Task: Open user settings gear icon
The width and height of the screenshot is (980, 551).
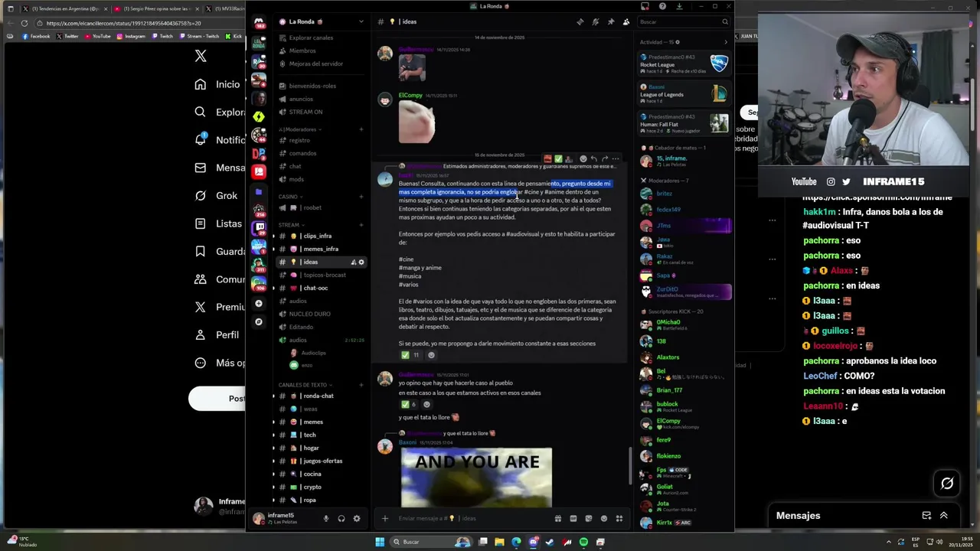Action: tap(357, 518)
